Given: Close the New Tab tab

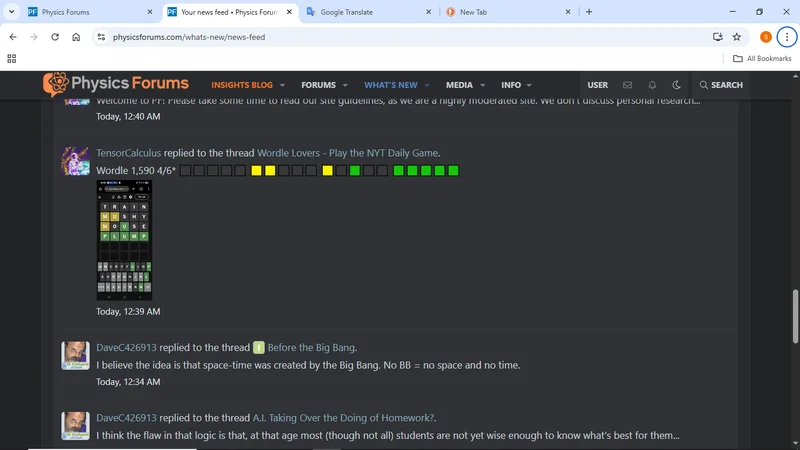Looking at the screenshot, I should coord(568,12).
